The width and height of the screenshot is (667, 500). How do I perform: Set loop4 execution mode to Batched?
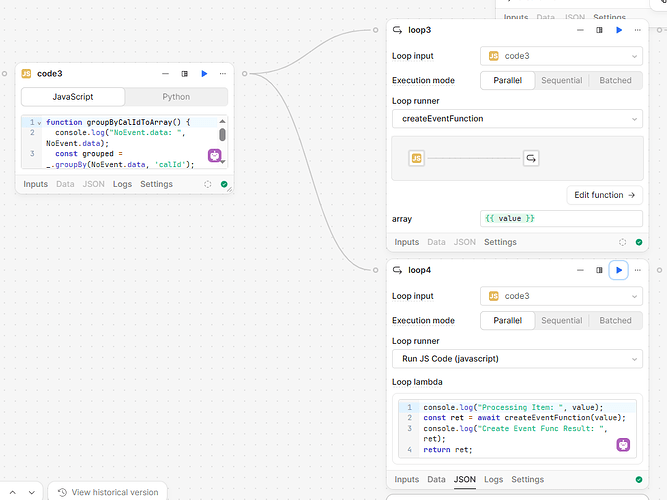click(x=615, y=320)
